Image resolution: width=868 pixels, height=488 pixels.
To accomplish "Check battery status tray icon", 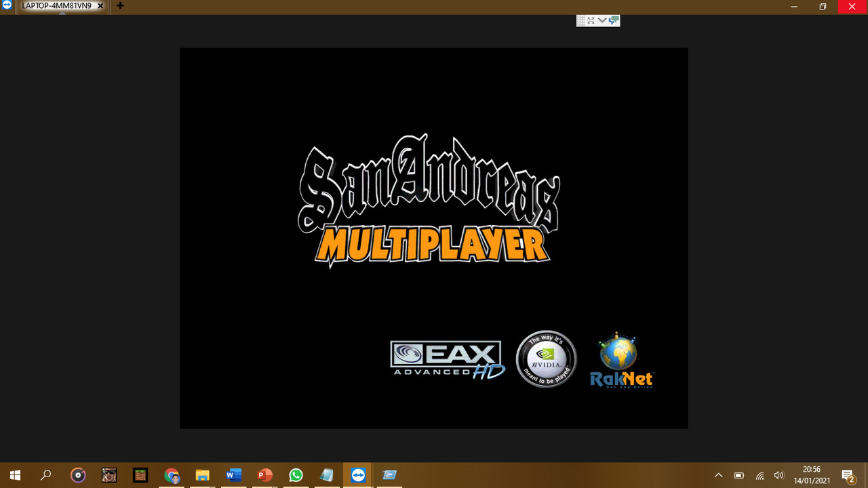I will coord(739,475).
